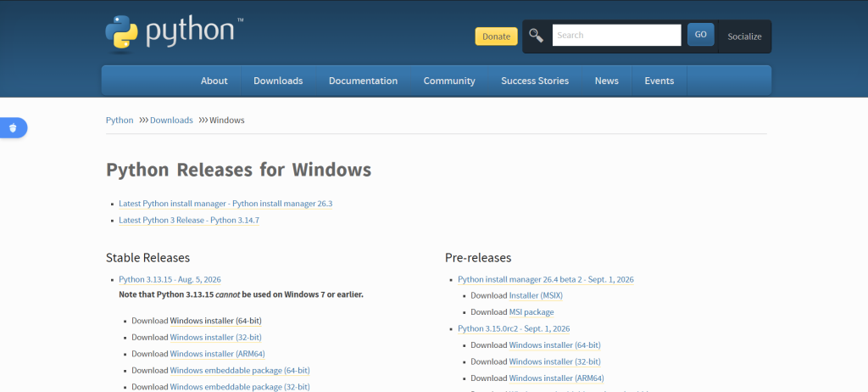
Task: Open the Success Stories menu
Action: (535, 81)
